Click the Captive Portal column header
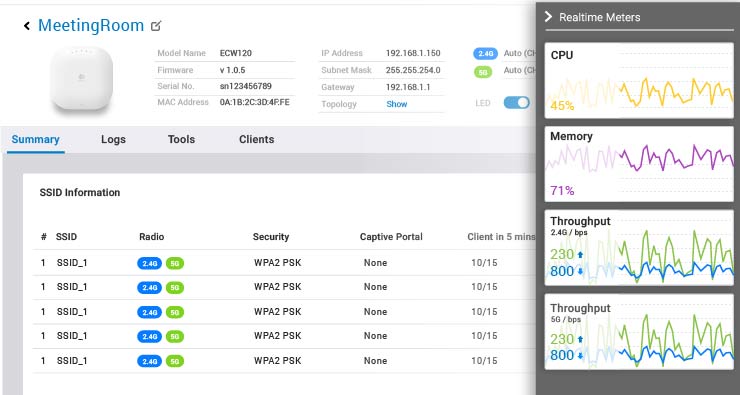The height and width of the screenshot is (395, 740). click(x=391, y=237)
